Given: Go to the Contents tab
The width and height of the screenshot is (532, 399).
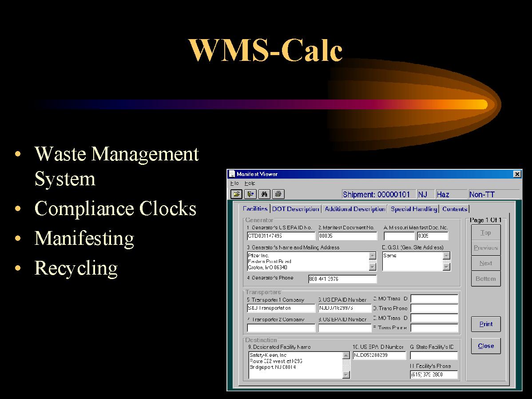Looking at the screenshot, I should [x=455, y=209].
